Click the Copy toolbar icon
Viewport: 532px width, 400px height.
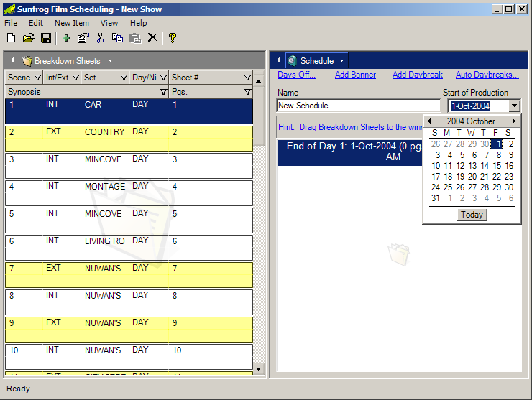117,37
